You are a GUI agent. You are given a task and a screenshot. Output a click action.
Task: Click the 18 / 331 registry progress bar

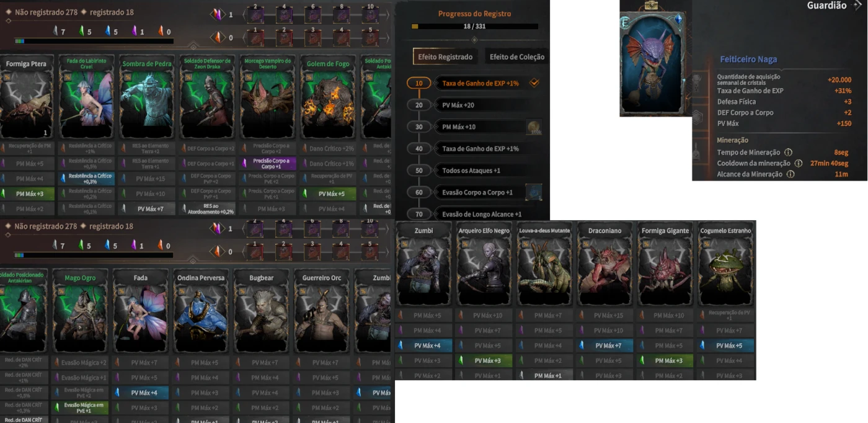coord(474,27)
